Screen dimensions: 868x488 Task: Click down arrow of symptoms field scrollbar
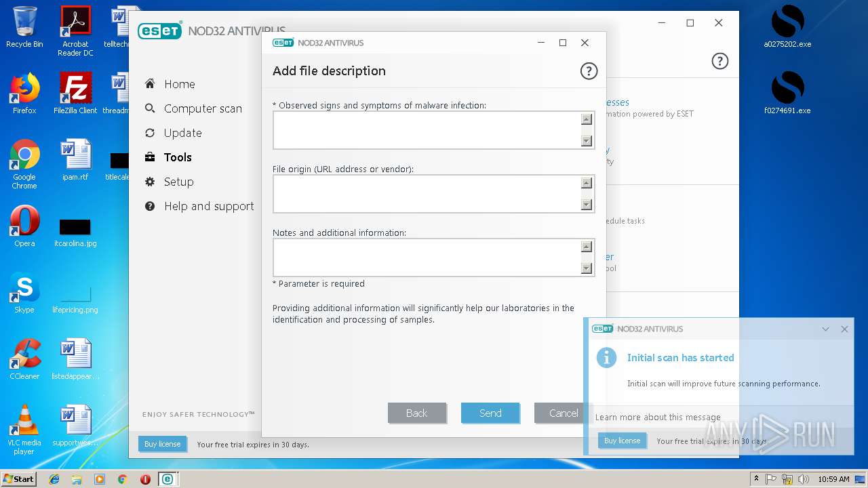point(587,141)
